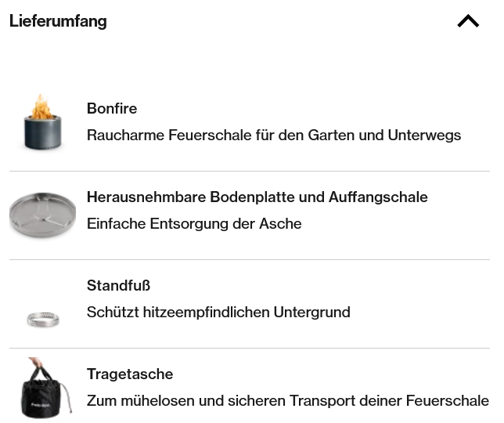
Task: Click the divider line above Tragetasche row
Action: [249, 348]
